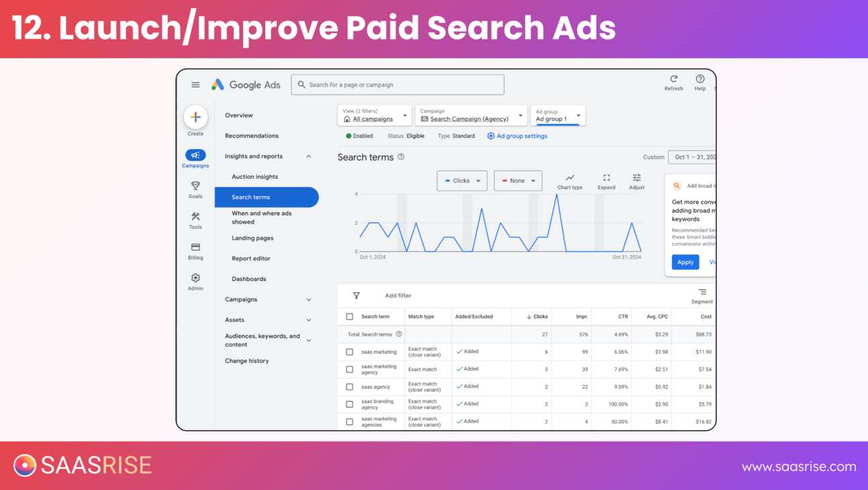Open the date range Oct 1 – 31 picker
Image resolution: width=868 pixels, height=490 pixels.
(x=692, y=157)
